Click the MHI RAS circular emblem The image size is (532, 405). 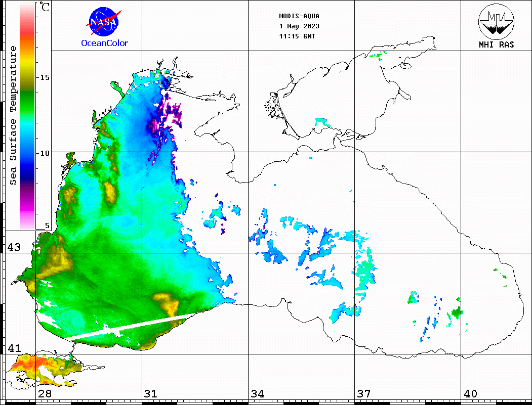pyautogui.click(x=496, y=21)
